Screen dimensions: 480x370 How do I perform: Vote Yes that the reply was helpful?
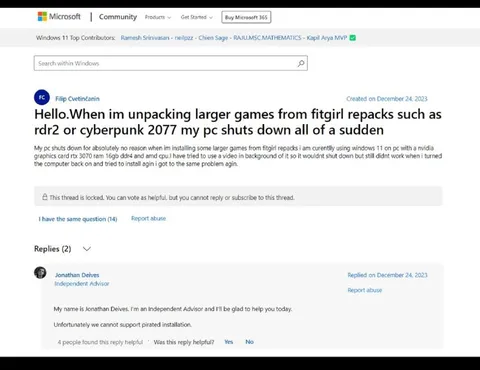pyautogui.click(x=229, y=342)
